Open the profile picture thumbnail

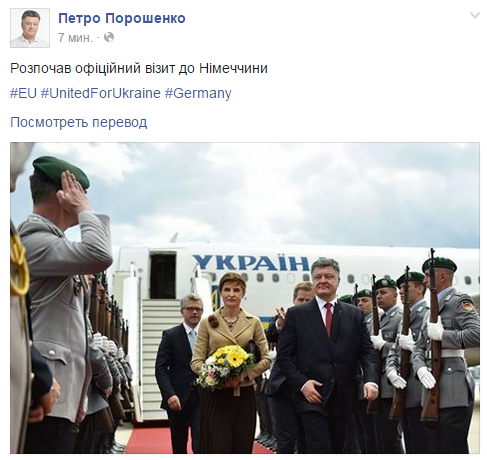click(30, 28)
